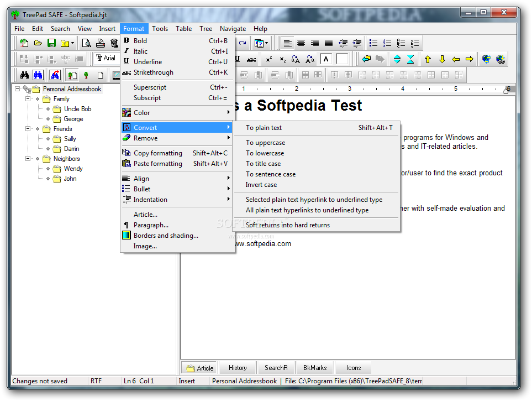Click the new tree document icon
Screen dimensions: 532x401
coord(24,43)
